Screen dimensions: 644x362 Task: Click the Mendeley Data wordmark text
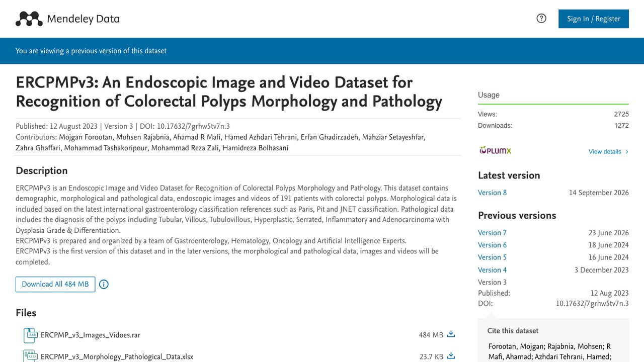click(x=83, y=19)
